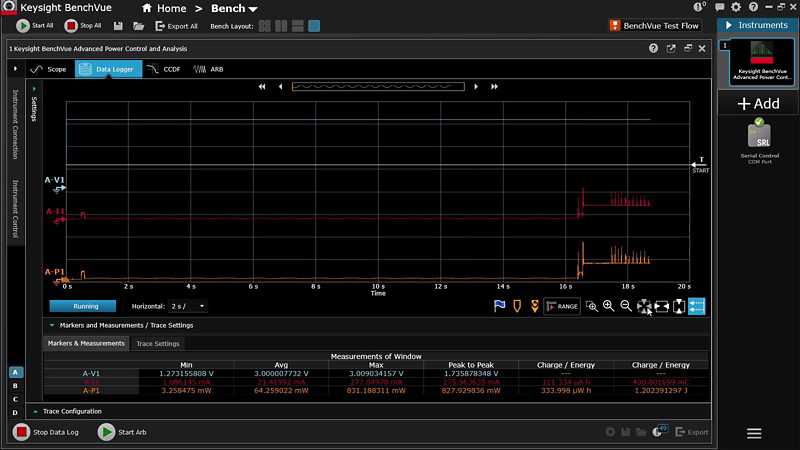800x450 pixels.
Task: Open help for the power analysis window
Action: tap(654, 48)
